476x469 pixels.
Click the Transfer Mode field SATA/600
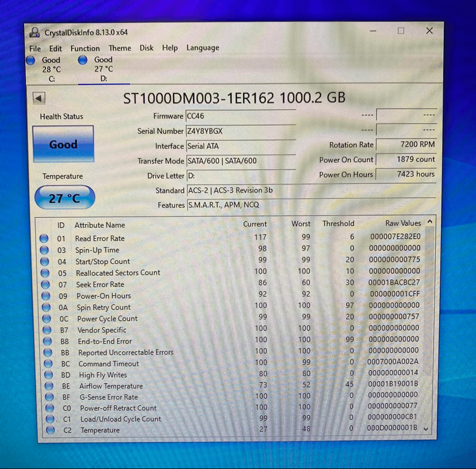pos(241,161)
